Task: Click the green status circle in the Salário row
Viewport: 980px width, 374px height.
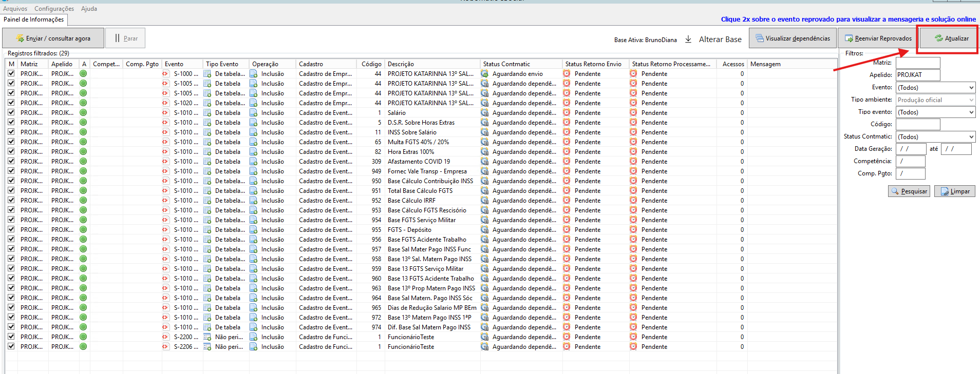Action: 83,113
